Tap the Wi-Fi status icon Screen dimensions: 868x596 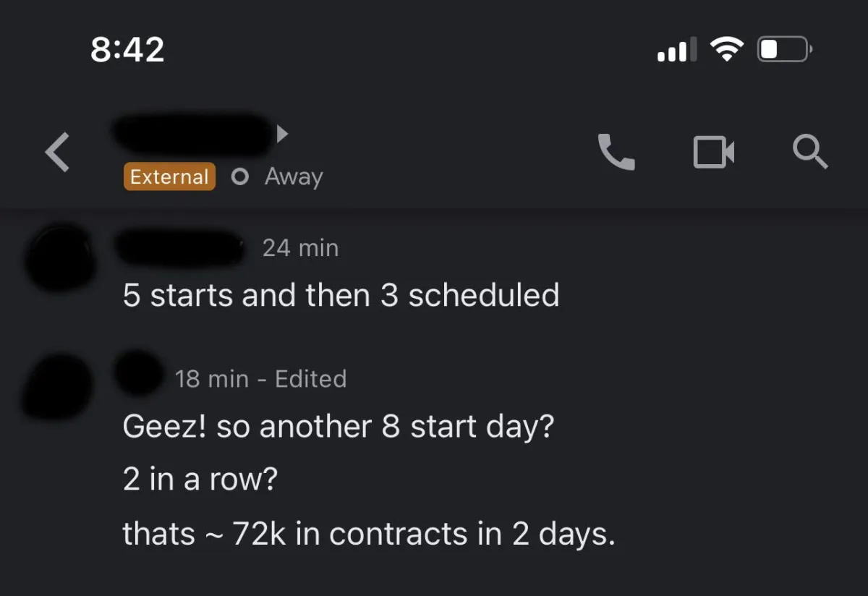pos(726,49)
